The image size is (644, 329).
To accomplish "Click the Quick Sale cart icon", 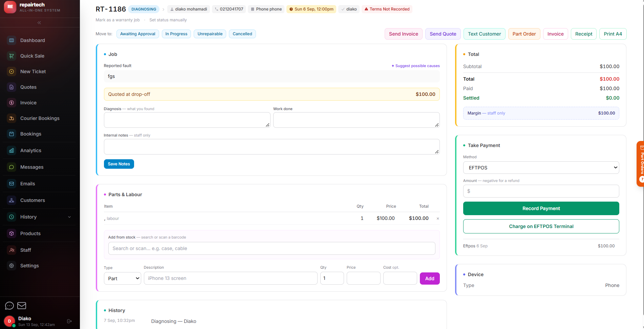I will (x=12, y=56).
